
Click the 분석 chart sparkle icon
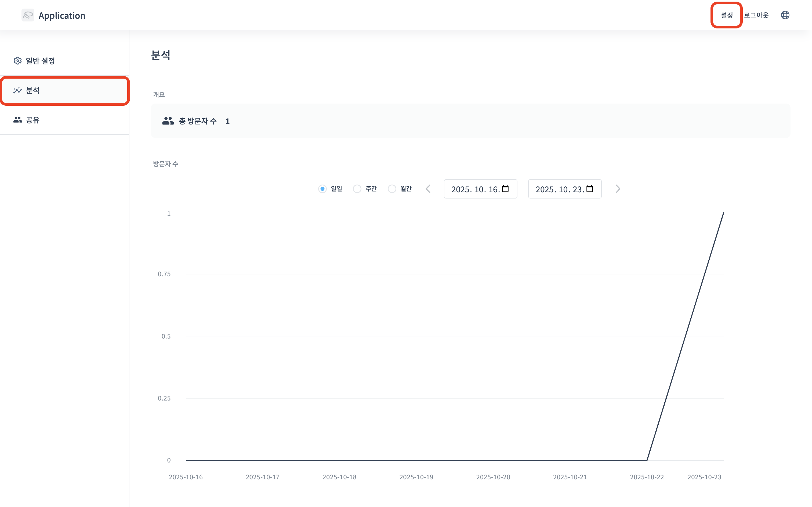click(x=17, y=90)
